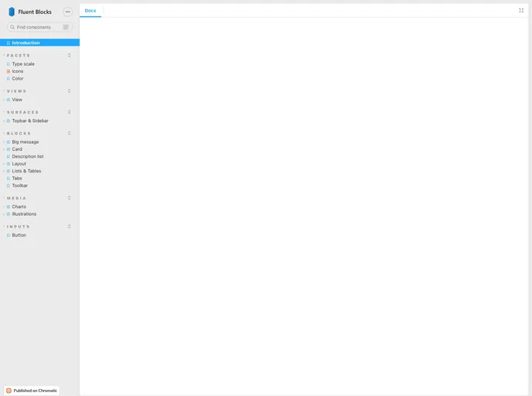Click the Published on Chromatic link
Screen dimensions: 532x396
click(x=32, y=391)
